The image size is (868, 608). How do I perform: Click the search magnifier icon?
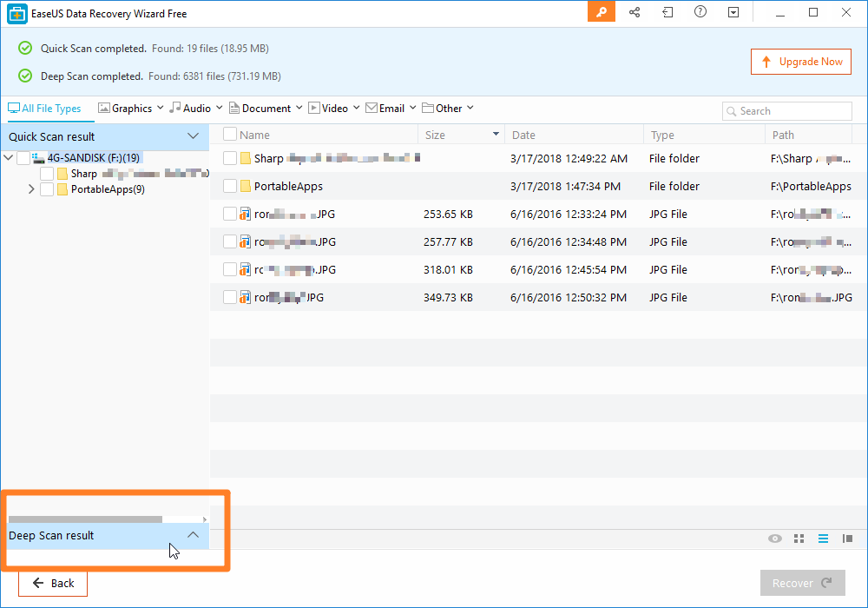click(x=731, y=111)
